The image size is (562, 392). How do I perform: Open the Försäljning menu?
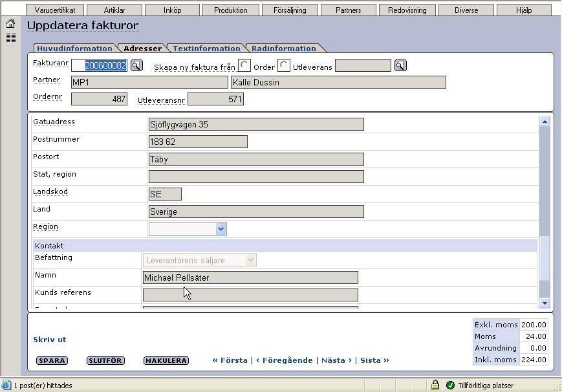tap(290, 10)
